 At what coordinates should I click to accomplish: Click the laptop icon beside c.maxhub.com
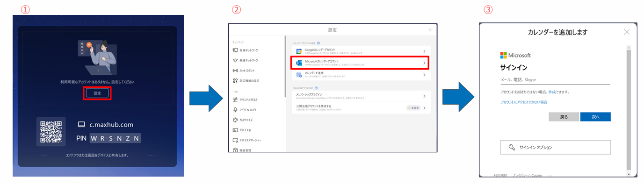tap(81, 125)
